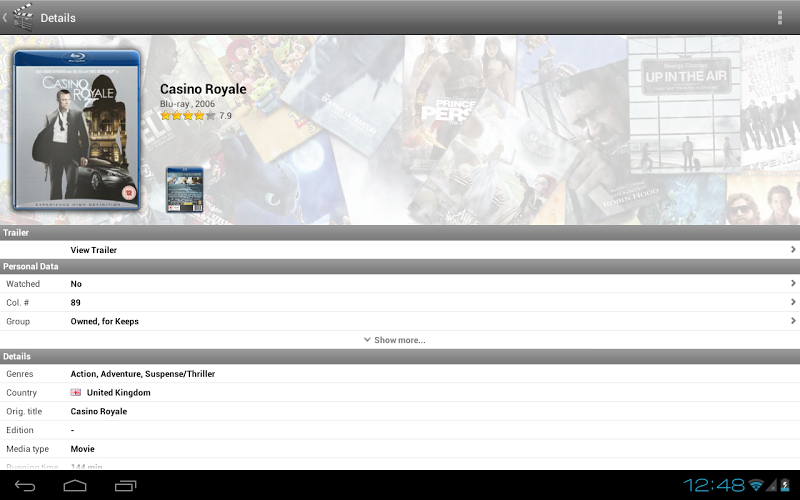Select the Personal Data section header
The width and height of the screenshot is (800, 500).
(x=400, y=266)
